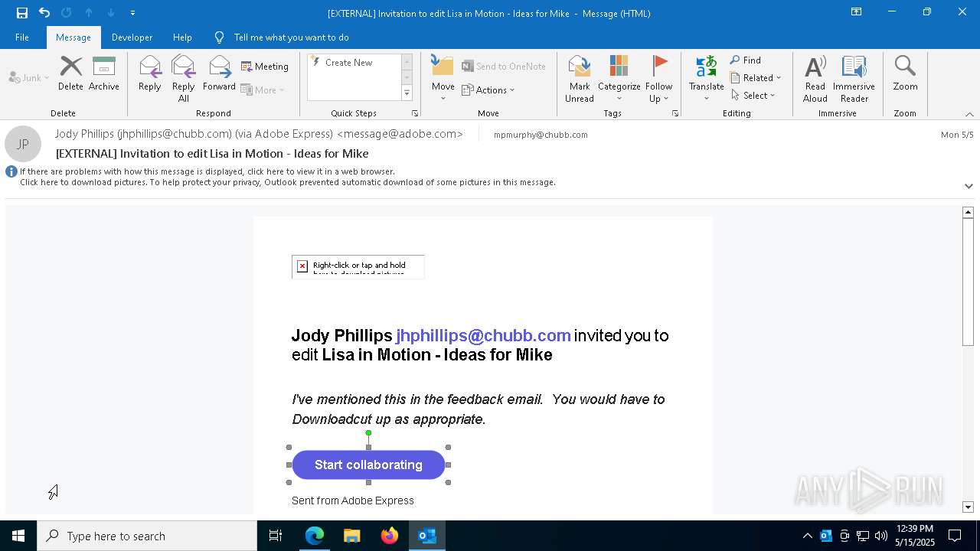This screenshot has height=551, width=980.
Task: Collapse the ribbon with the chevron
Action: click(x=969, y=114)
